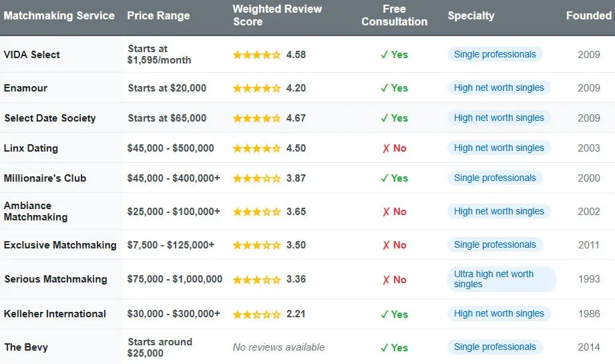This screenshot has height=364, width=615.
Task: Click the star rating for VIDA Select
Action: tap(256, 55)
